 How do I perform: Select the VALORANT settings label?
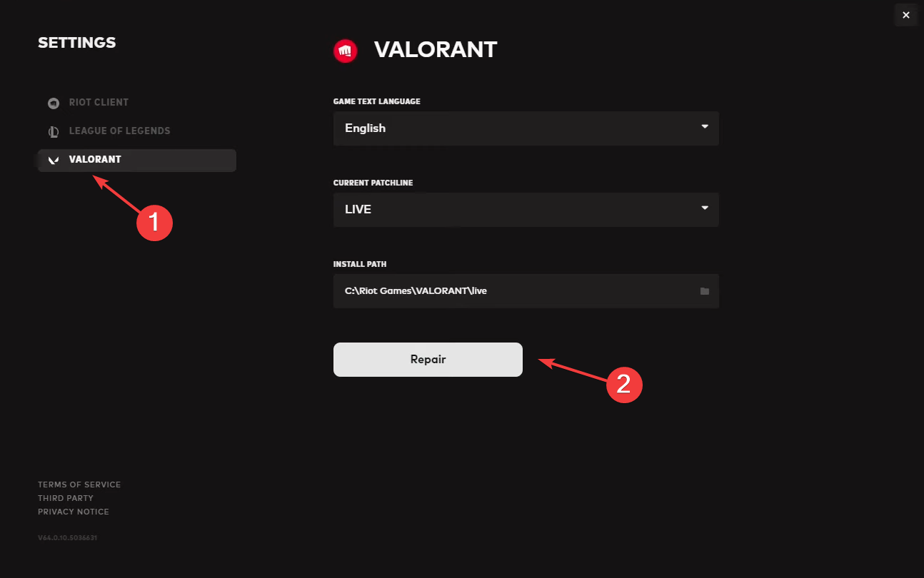pos(95,160)
